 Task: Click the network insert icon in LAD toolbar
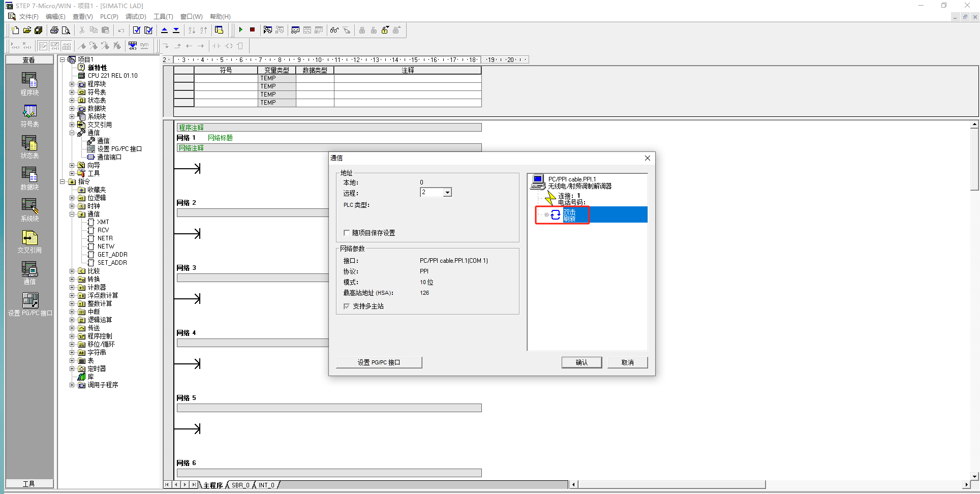coord(15,46)
